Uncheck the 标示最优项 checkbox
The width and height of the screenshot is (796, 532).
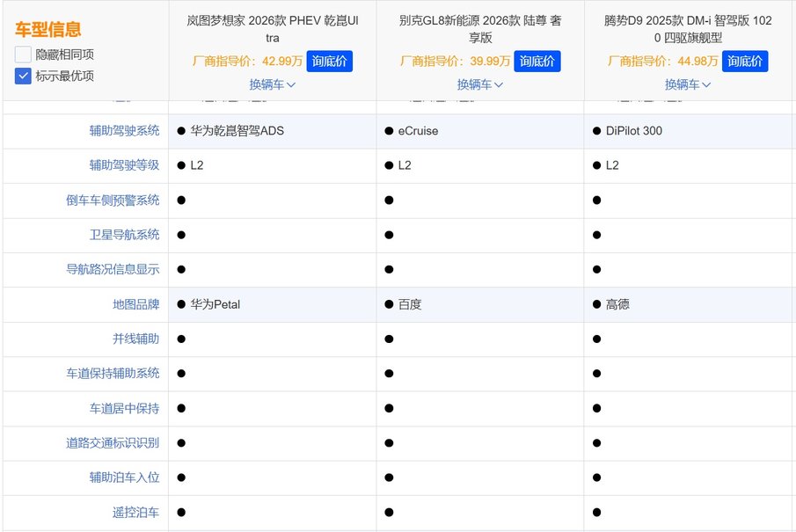[x=23, y=76]
